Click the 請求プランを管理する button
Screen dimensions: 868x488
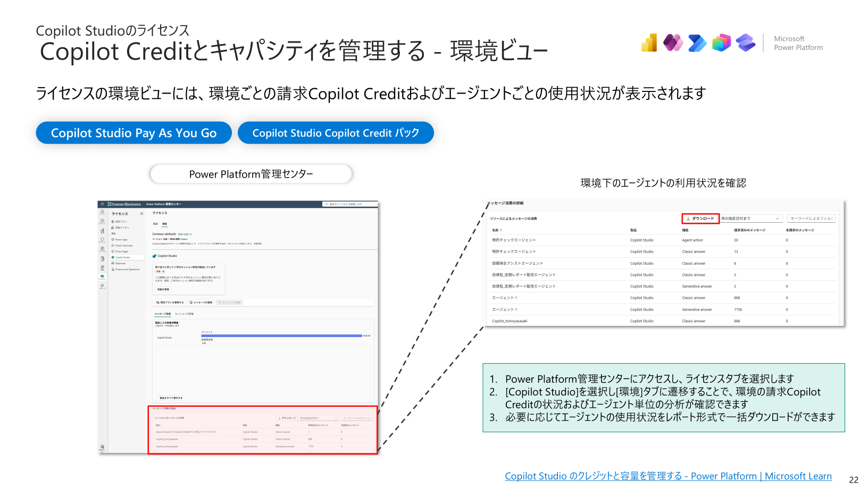[170, 302]
